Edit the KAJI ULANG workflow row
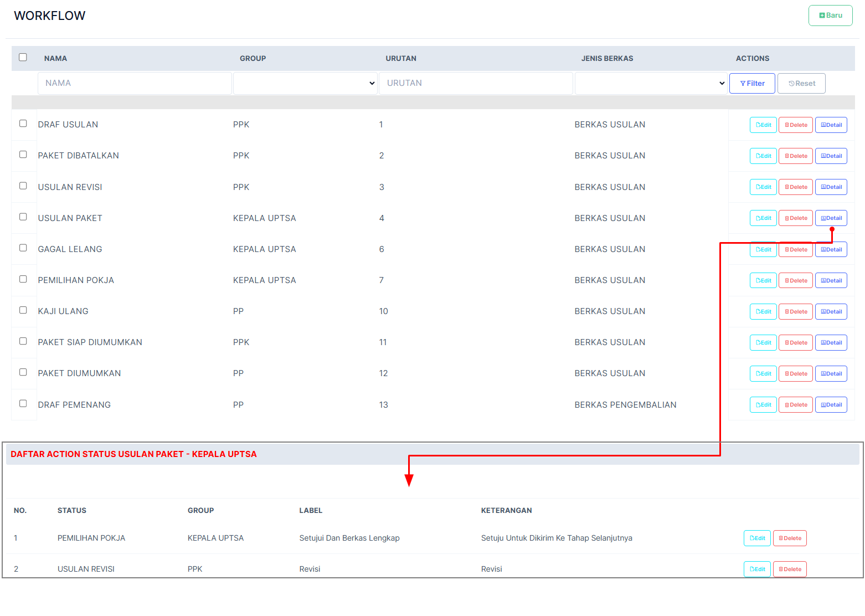The width and height of the screenshot is (865, 616). pos(763,312)
